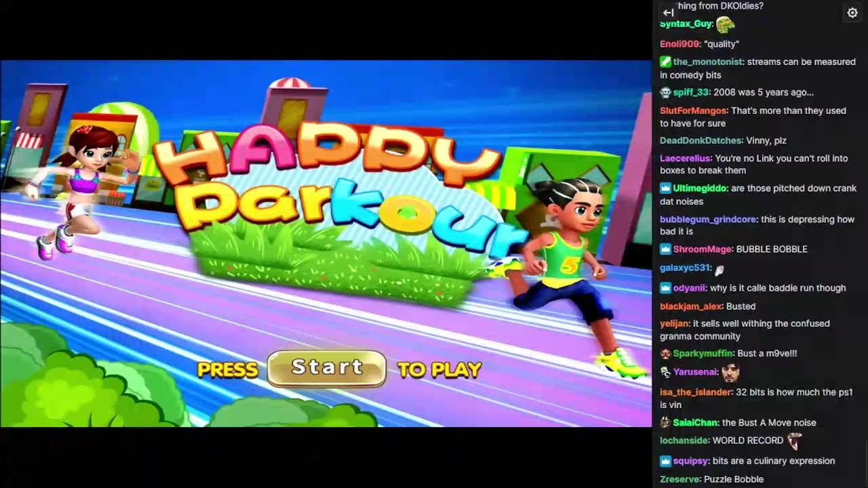
Task: Open squipsy's username
Action: coord(691,461)
